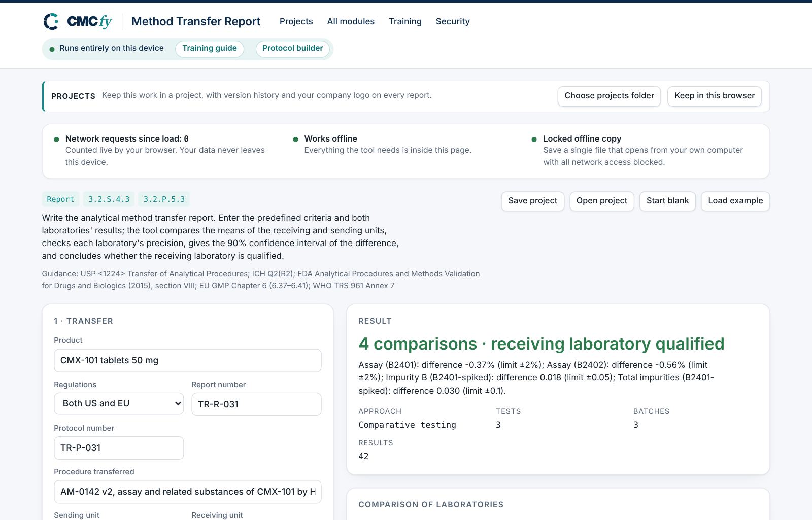Viewport: 812px width, 520px height.
Task: Click the 'Comparative testing' approach value
Action: point(407,425)
